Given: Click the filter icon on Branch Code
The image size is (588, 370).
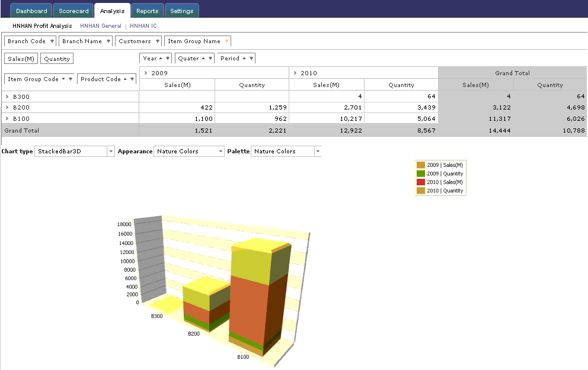Looking at the screenshot, I should (52, 41).
